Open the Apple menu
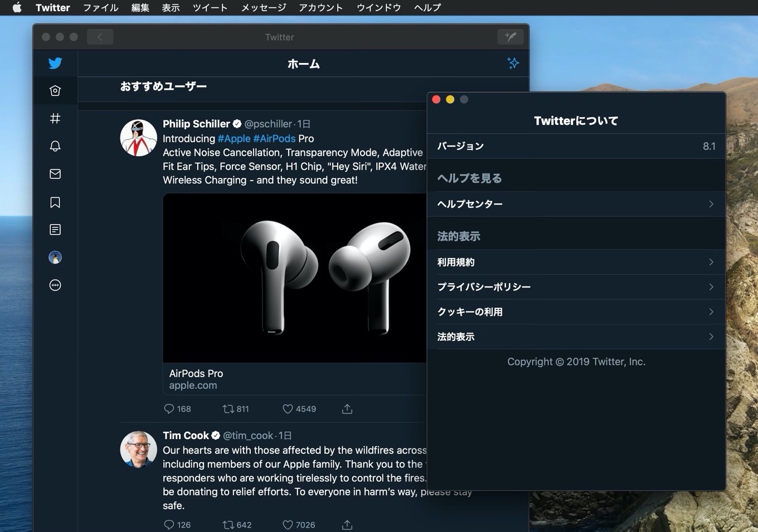758x532 pixels. [x=17, y=7]
